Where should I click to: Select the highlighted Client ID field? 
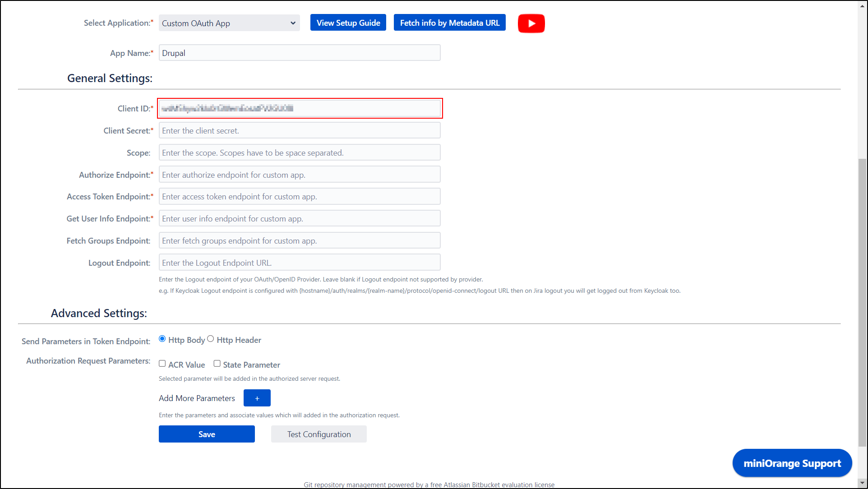[x=299, y=108]
